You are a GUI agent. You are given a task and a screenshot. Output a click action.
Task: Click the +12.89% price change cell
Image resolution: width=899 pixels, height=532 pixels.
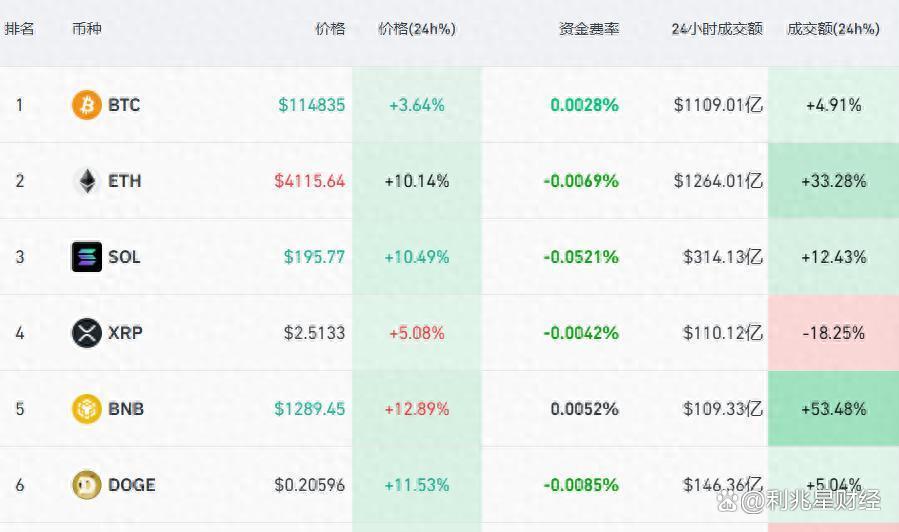[417, 409]
